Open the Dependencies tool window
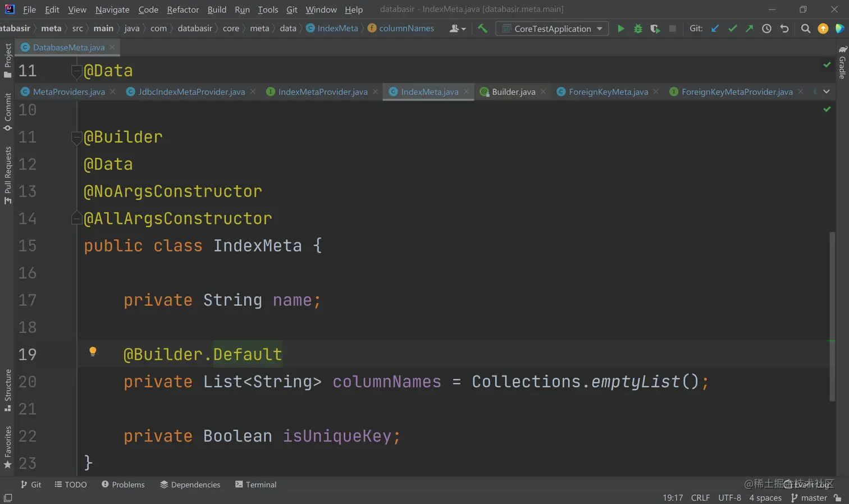The image size is (849, 504). click(190, 484)
